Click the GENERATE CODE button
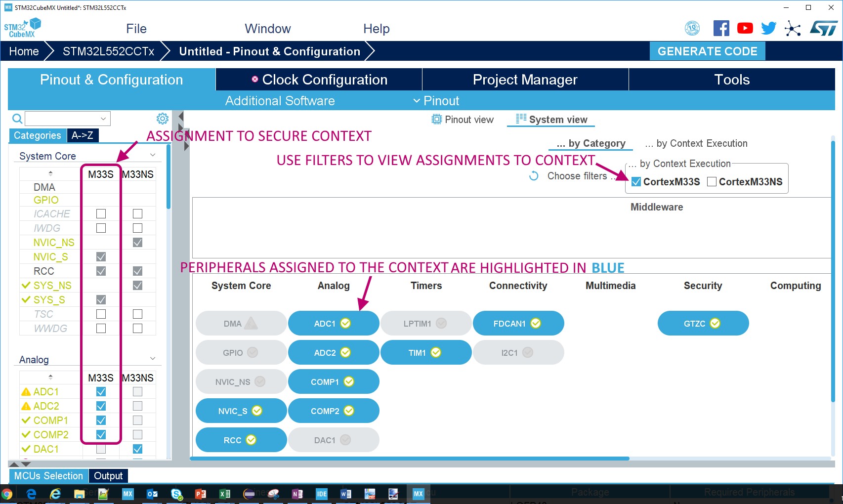The height and width of the screenshot is (504, 843). pyautogui.click(x=707, y=51)
